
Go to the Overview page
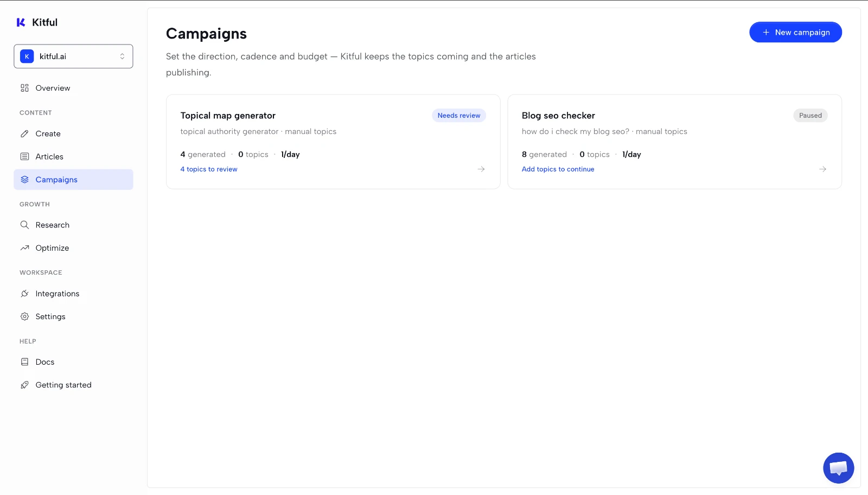pyautogui.click(x=73, y=88)
